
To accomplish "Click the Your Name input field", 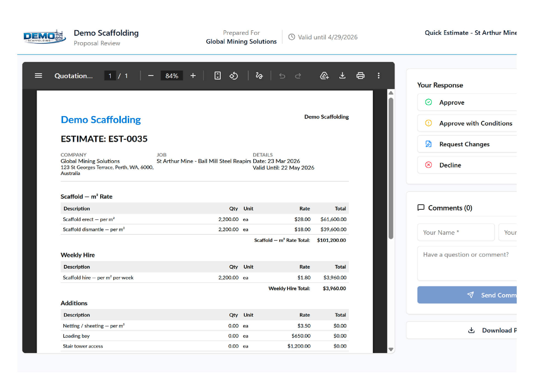I will click(x=456, y=232).
